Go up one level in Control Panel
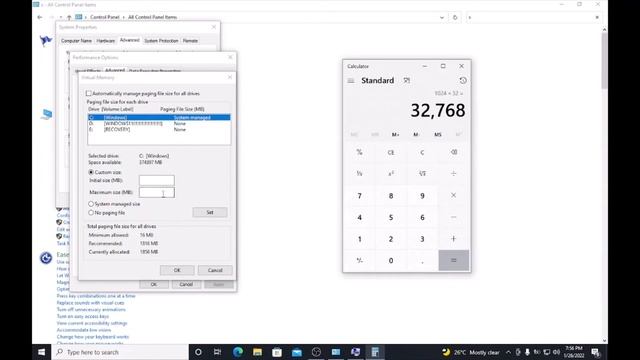 click(x=69, y=17)
